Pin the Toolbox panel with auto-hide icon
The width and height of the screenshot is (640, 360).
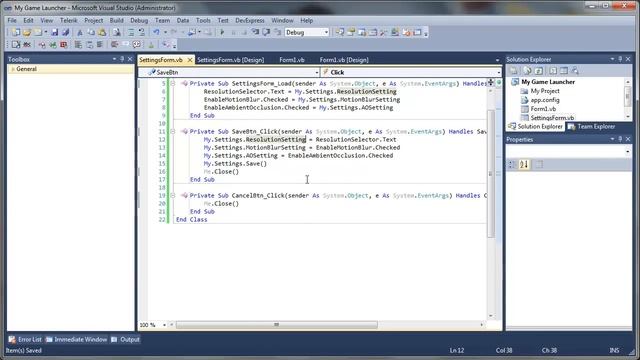[122, 59]
